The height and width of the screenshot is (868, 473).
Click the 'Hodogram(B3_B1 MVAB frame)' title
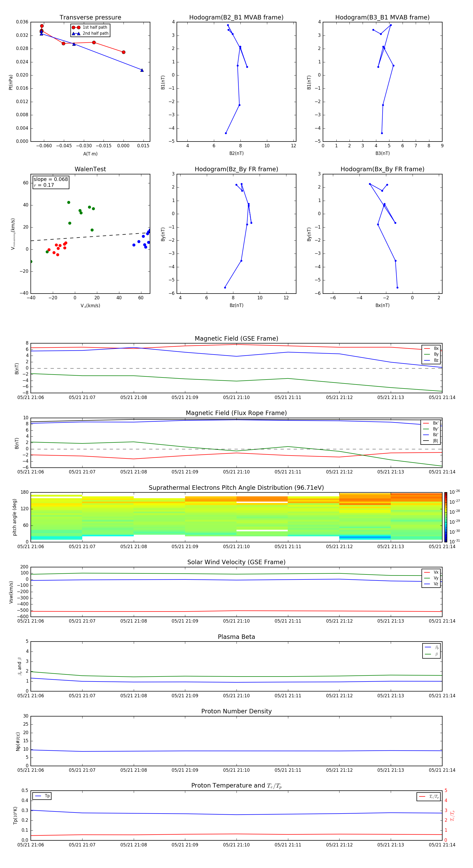tap(382, 18)
